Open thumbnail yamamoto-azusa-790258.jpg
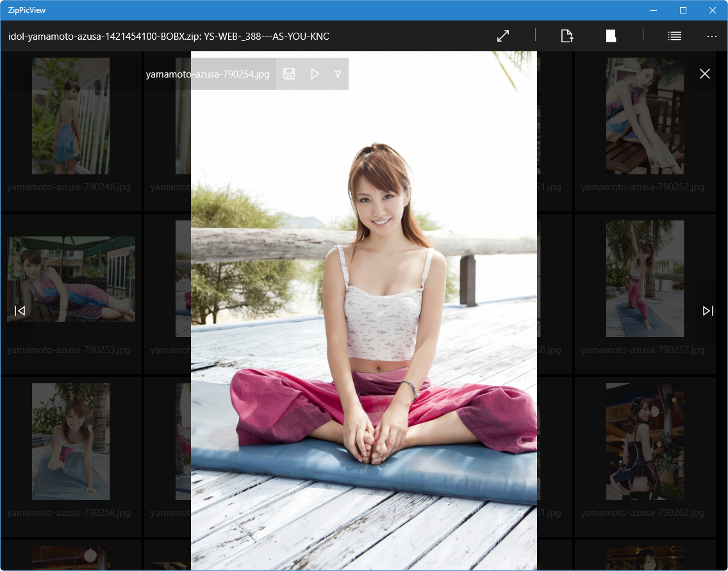 (x=70, y=442)
